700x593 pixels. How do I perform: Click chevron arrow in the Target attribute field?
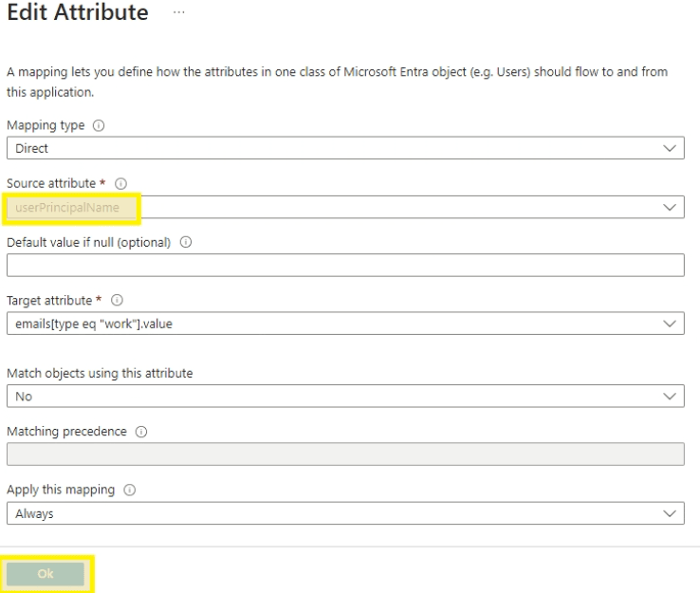pos(670,324)
